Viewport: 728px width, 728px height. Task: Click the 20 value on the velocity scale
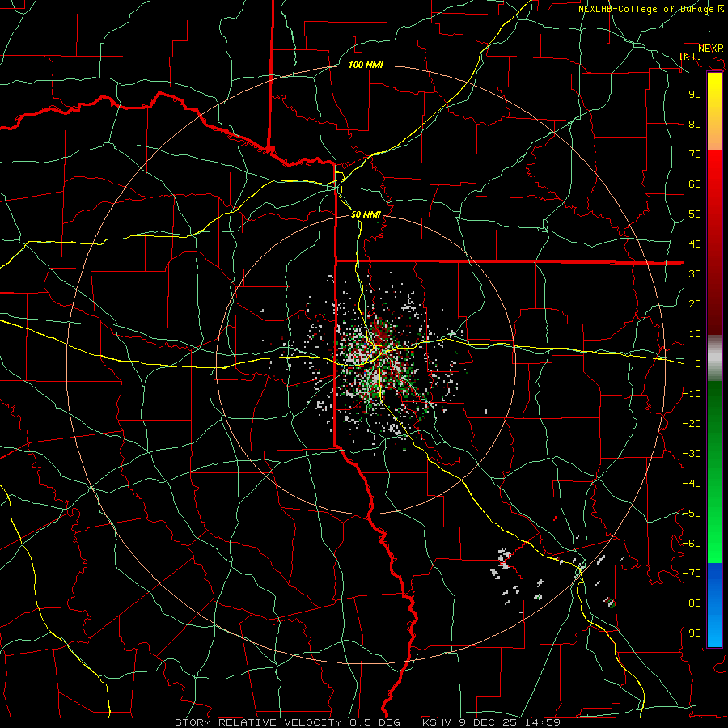click(x=695, y=303)
